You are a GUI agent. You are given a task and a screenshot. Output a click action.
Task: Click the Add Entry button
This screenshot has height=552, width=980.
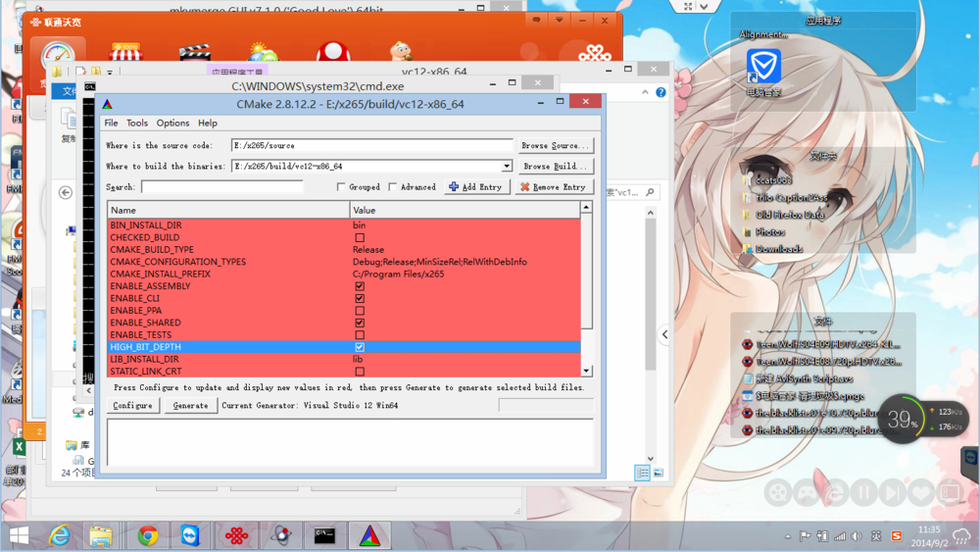pos(477,187)
